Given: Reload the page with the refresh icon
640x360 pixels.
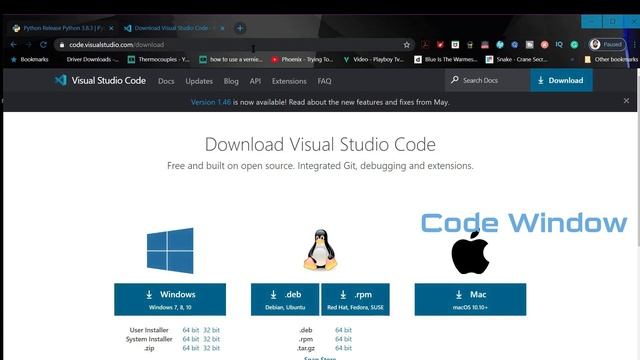Looking at the screenshot, I should tap(43, 44).
